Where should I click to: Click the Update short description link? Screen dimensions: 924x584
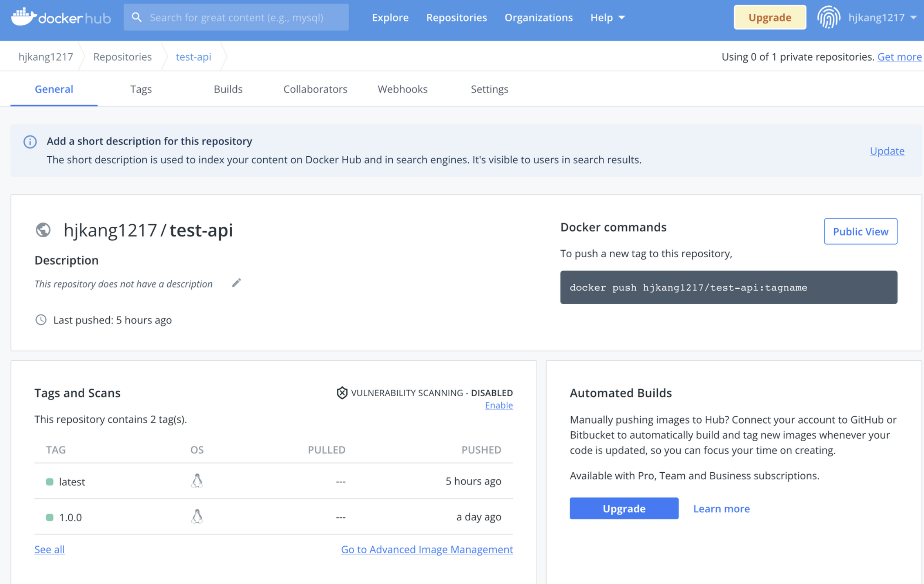pos(887,151)
